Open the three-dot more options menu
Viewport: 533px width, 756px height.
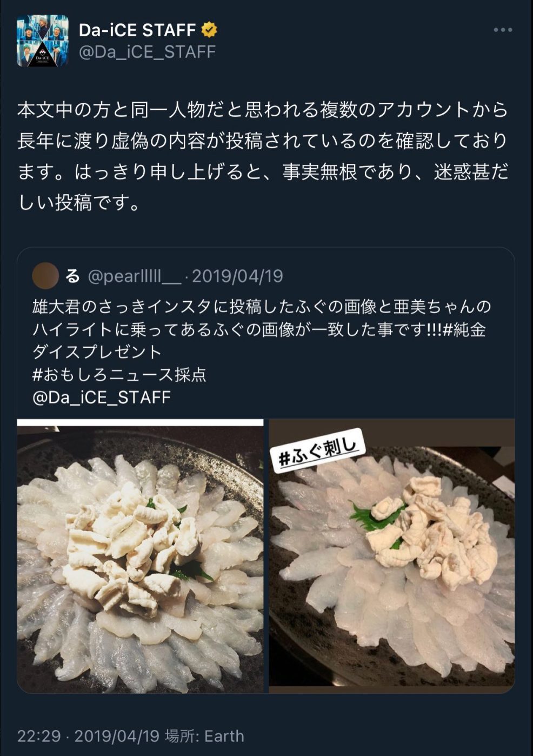click(502, 30)
